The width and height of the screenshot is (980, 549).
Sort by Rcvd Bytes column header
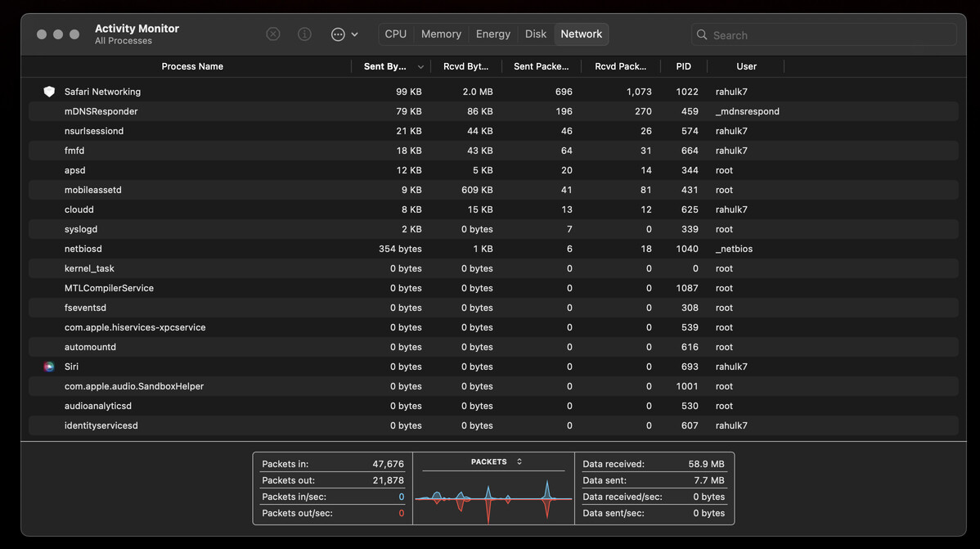pos(465,66)
